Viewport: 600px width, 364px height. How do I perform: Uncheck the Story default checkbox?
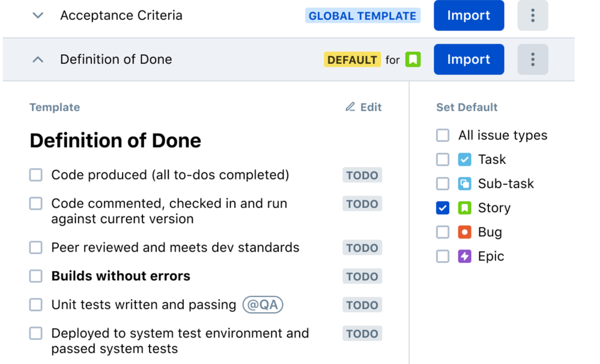pos(443,208)
